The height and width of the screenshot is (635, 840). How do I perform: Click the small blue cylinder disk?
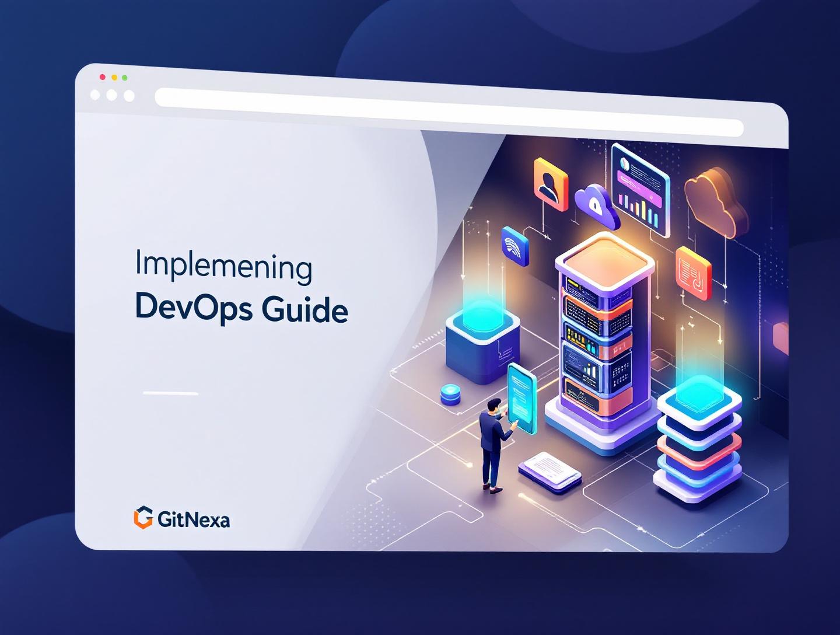coord(450,395)
